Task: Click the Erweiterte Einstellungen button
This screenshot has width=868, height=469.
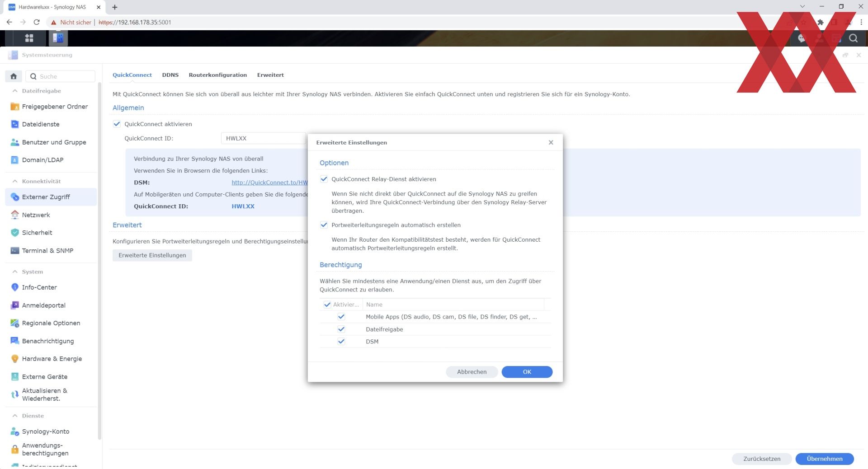Action: tap(152, 255)
